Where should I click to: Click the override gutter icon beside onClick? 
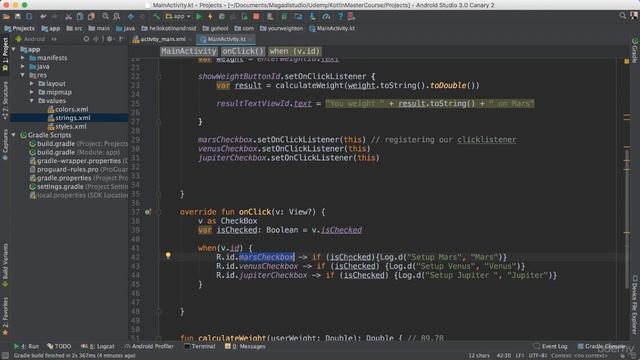(x=147, y=212)
